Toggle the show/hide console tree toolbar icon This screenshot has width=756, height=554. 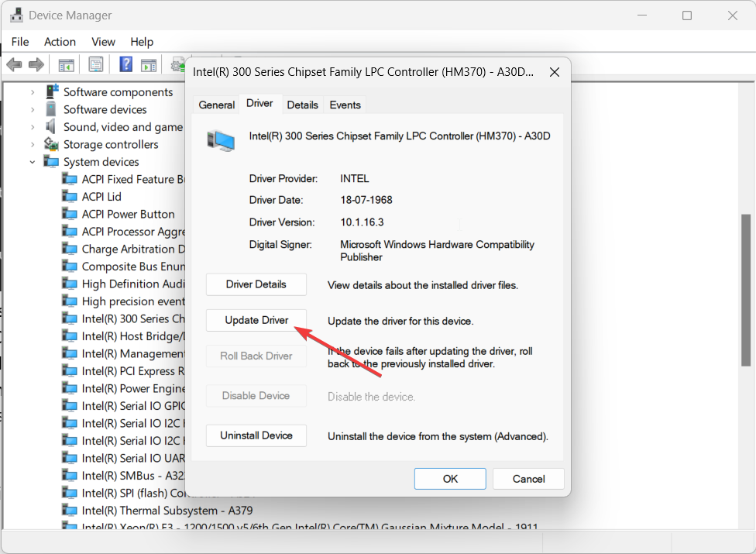[66, 64]
